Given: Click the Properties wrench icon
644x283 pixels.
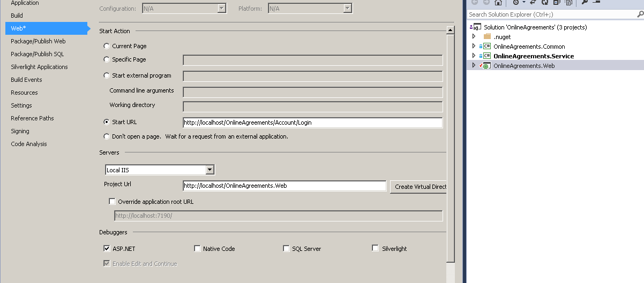Looking at the screenshot, I should [585, 2].
